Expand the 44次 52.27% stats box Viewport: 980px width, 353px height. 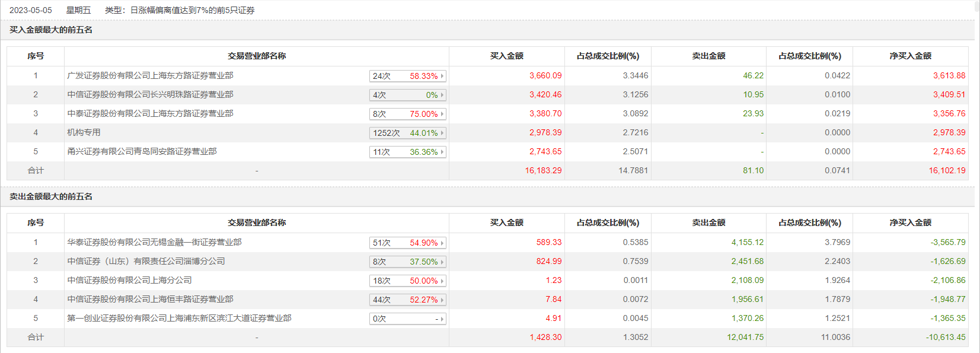407,300
